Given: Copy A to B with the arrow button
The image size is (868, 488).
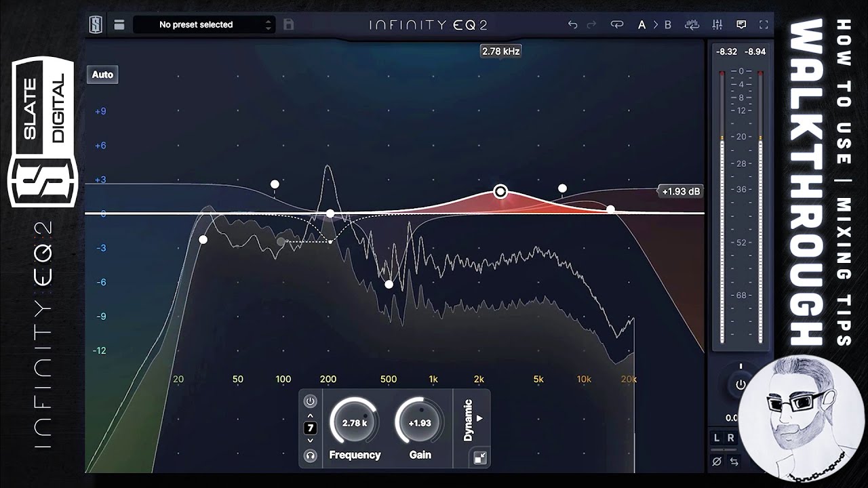Looking at the screenshot, I should [655, 25].
